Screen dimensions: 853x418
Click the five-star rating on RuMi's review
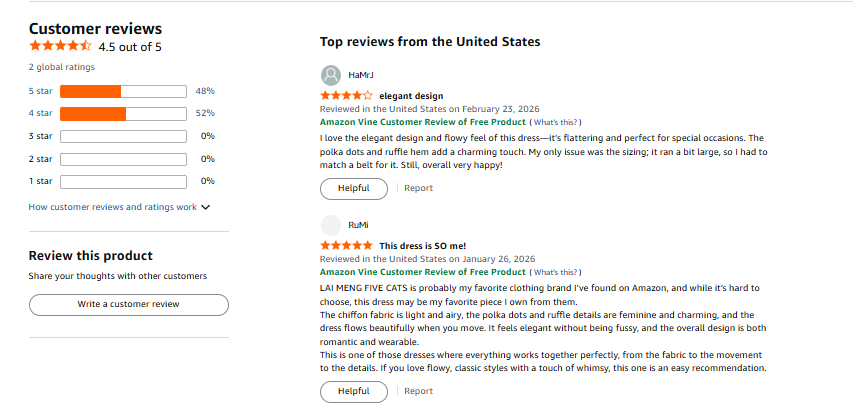(346, 246)
